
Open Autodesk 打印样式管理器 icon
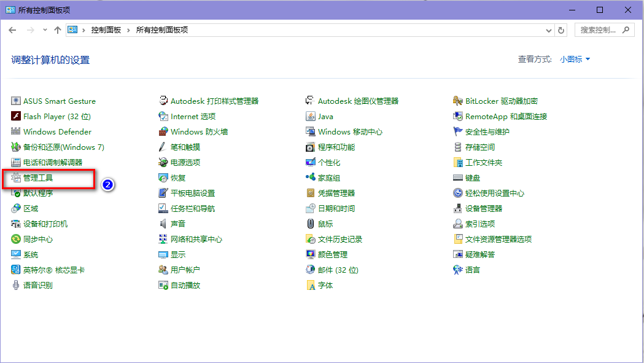[163, 101]
